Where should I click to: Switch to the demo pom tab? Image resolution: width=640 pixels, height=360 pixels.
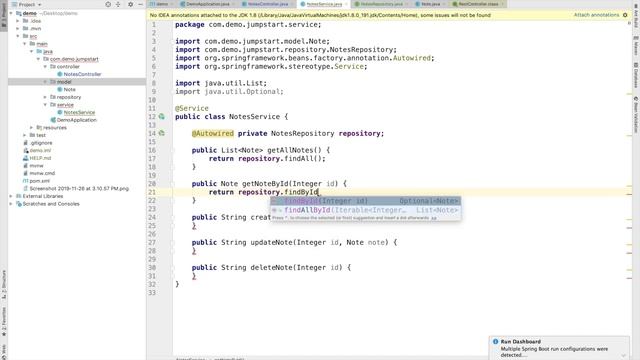coord(162,4)
